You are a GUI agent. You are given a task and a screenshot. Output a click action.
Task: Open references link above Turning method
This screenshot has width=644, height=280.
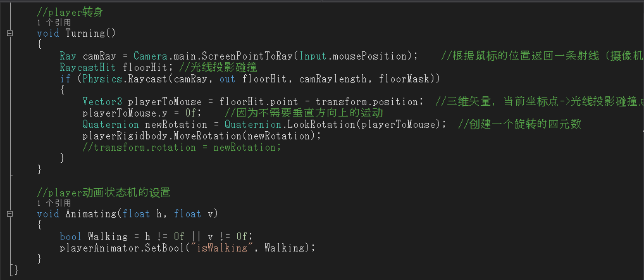click(x=54, y=23)
